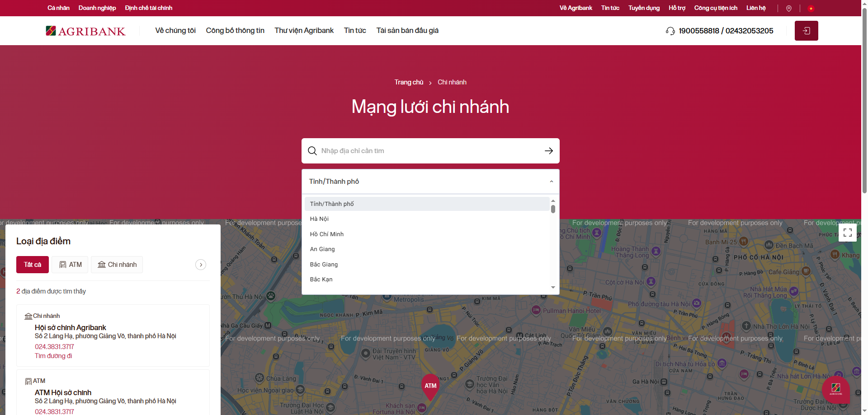Open the login icon button at top right
This screenshot has width=868, height=415.
(806, 31)
